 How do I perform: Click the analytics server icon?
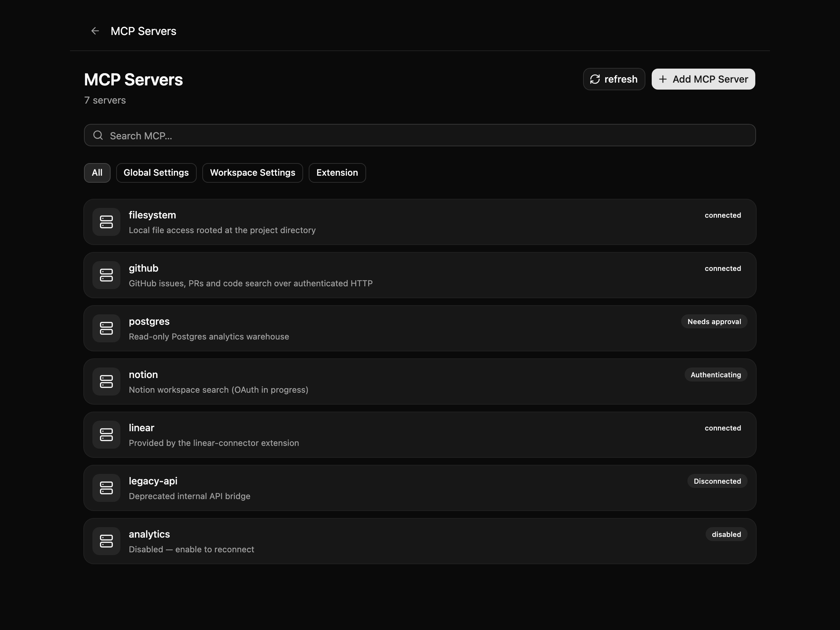[106, 541]
